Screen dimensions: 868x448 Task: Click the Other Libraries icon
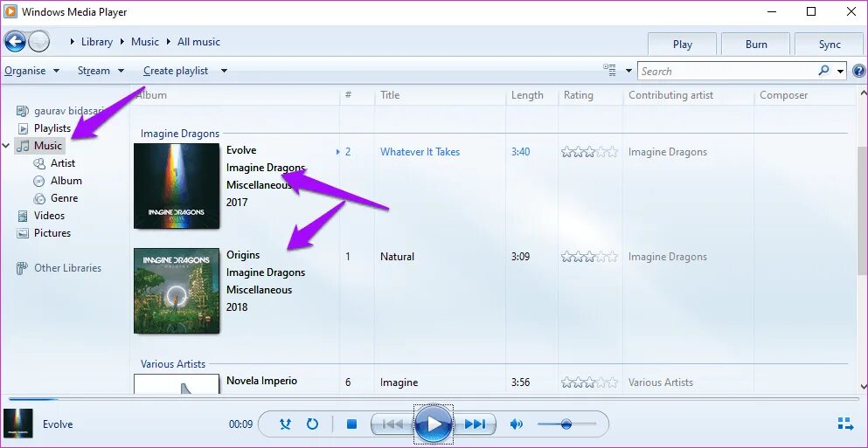[x=22, y=268]
